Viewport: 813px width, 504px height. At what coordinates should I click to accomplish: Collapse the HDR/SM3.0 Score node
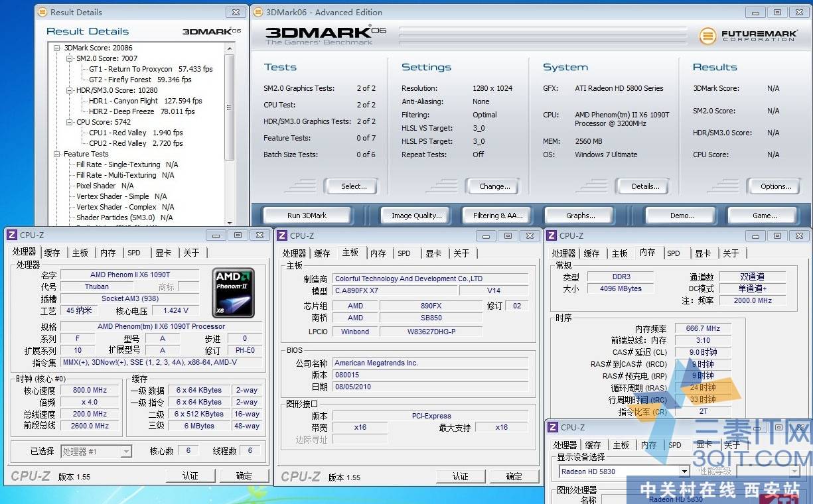coord(70,90)
